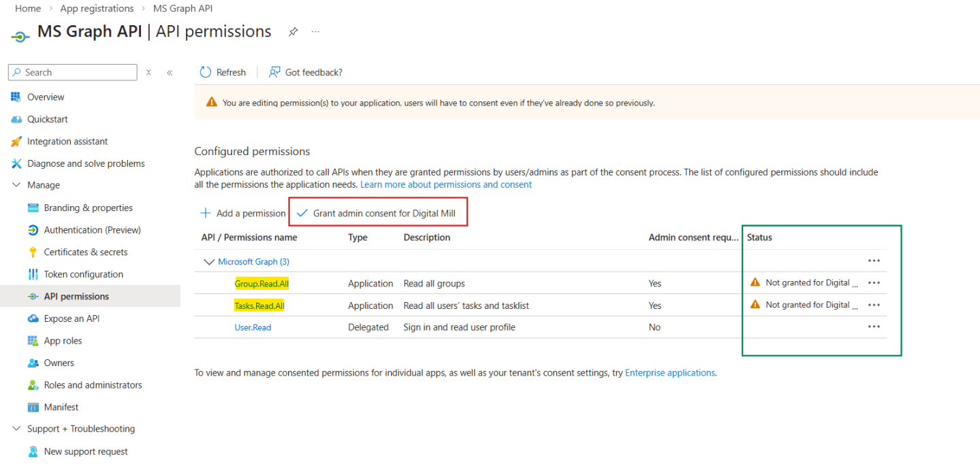This screenshot has height=475, width=980.
Task: Open the more options ellipsis in title bar
Action: coord(315,32)
